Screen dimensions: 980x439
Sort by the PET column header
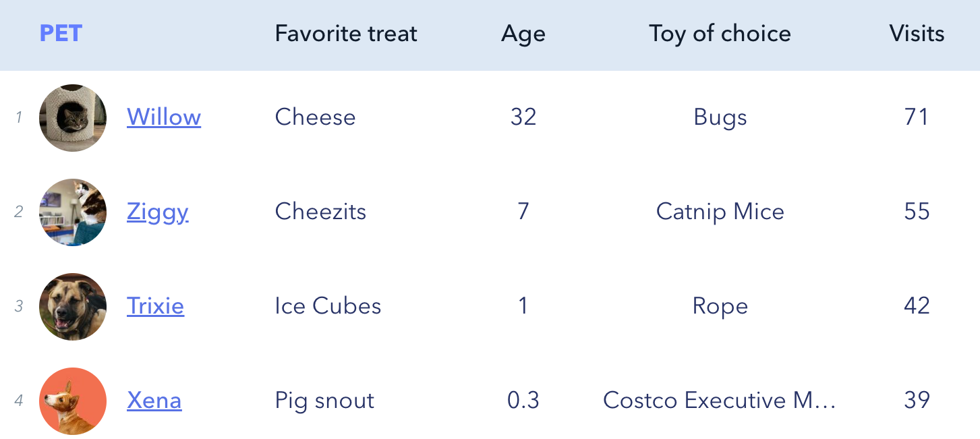pos(61,33)
